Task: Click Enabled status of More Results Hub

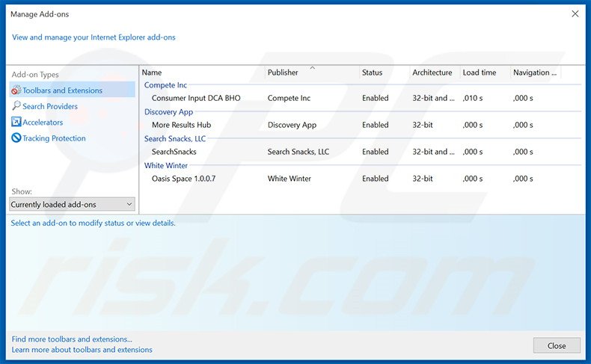Action: pos(375,125)
